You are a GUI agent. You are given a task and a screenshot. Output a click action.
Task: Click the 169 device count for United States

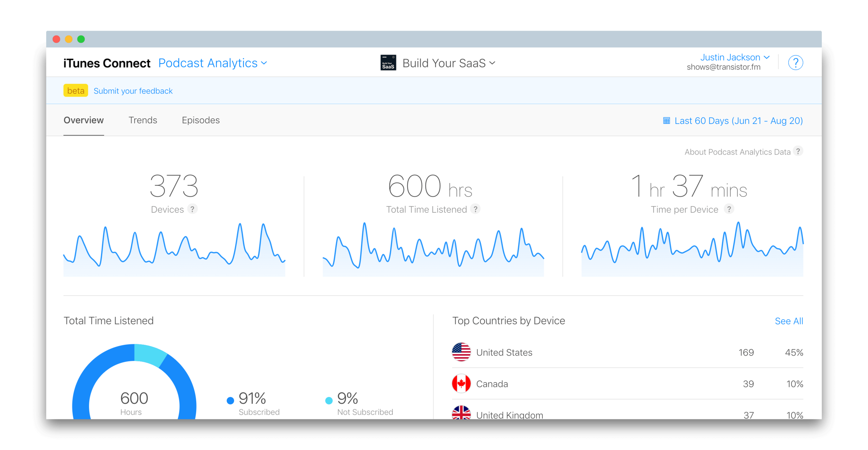click(746, 352)
